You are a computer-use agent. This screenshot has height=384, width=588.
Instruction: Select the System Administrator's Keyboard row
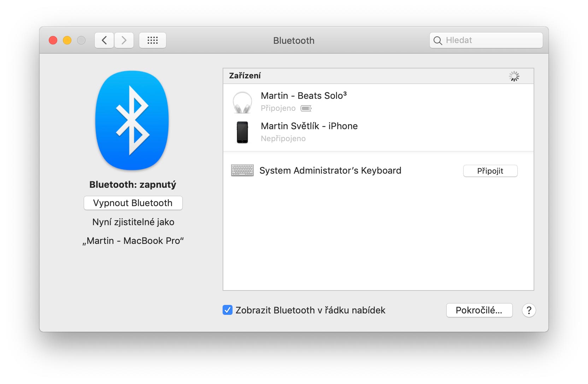tap(378, 170)
